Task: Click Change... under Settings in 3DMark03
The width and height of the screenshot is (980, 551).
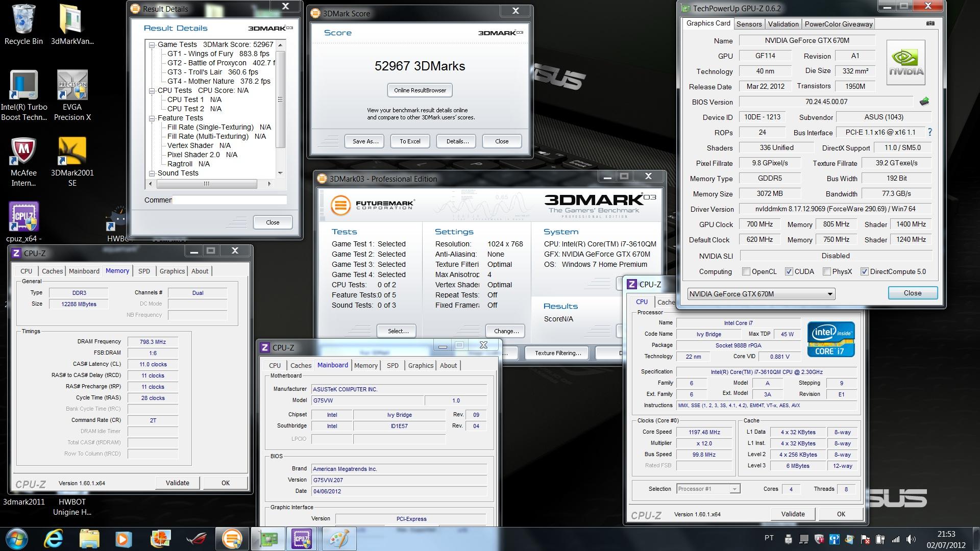Action: click(506, 331)
